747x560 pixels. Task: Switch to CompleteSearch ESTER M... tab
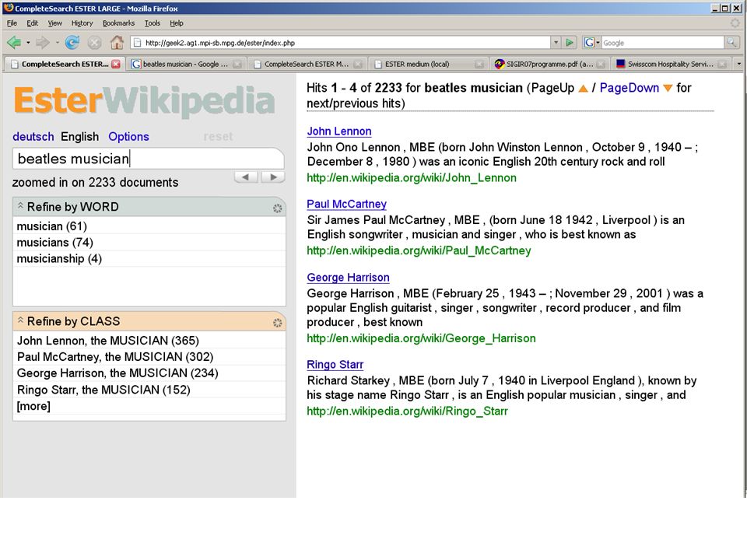307,64
